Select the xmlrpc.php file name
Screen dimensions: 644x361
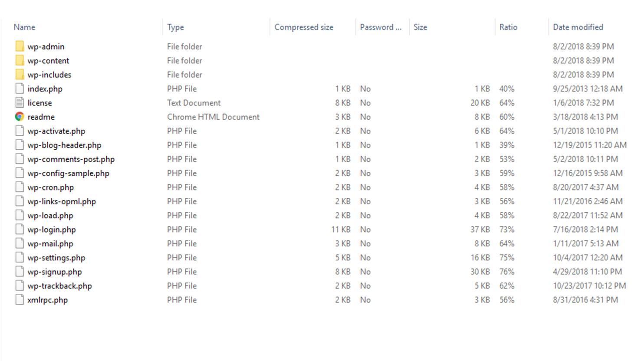click(48, 300)
